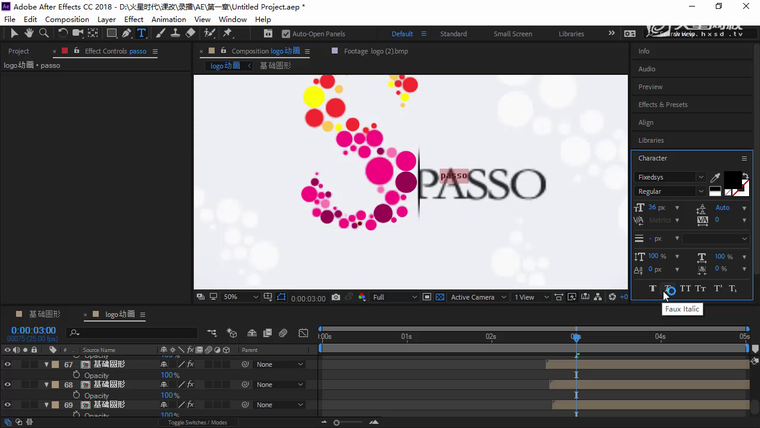Pick the Clone Stamp tool
The width and height of the screenshot is (760, 428).
[x=175, y=33]
